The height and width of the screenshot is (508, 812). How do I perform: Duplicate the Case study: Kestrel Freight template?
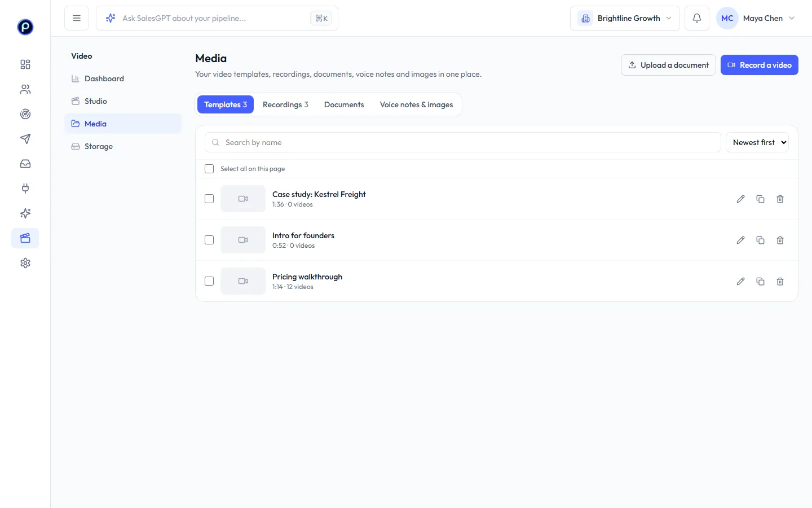[x=761, y=199]
